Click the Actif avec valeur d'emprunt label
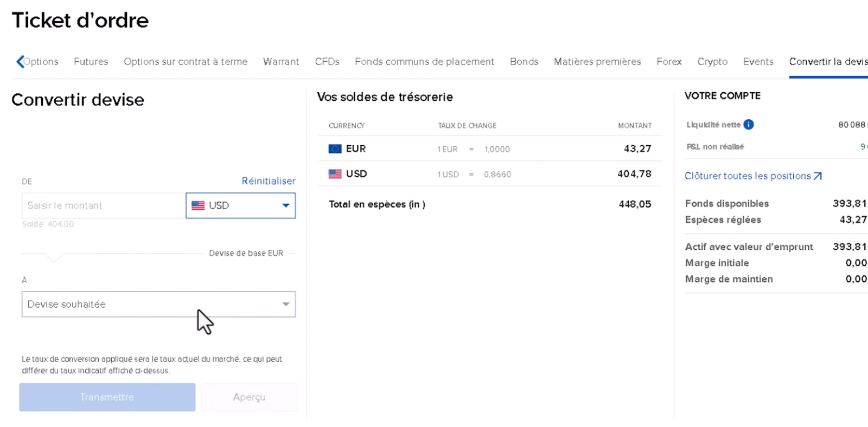Screen dimensions: 868x427 [x=749, y=247]
